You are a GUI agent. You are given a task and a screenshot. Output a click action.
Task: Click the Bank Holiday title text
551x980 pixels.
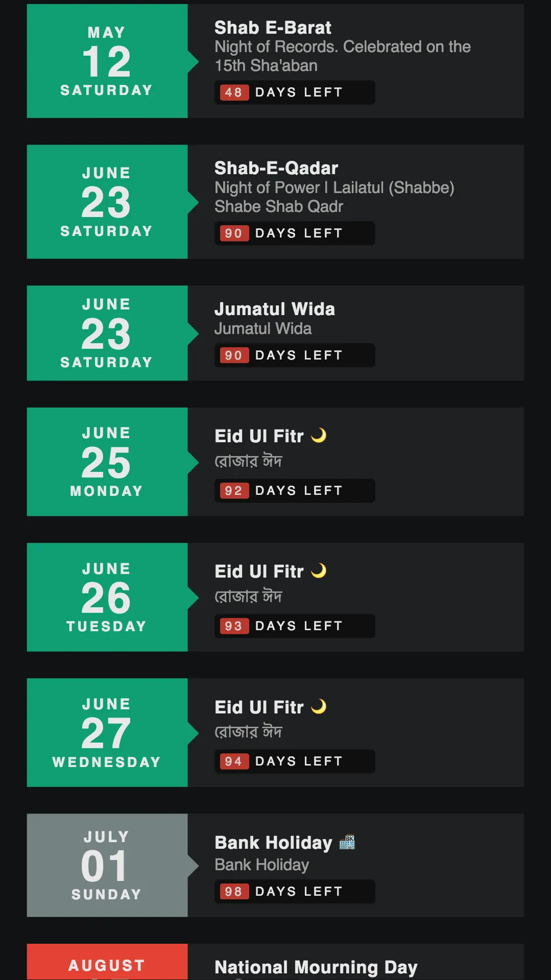point(273,843)
